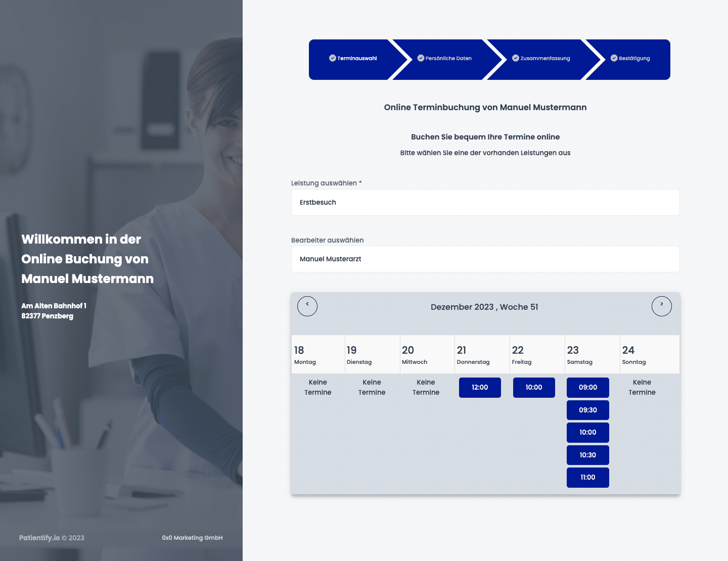728x561 pixels.
Task: Select Samstag 10:30 time slot
Action: pyautogui.click(x=588, y=455)
